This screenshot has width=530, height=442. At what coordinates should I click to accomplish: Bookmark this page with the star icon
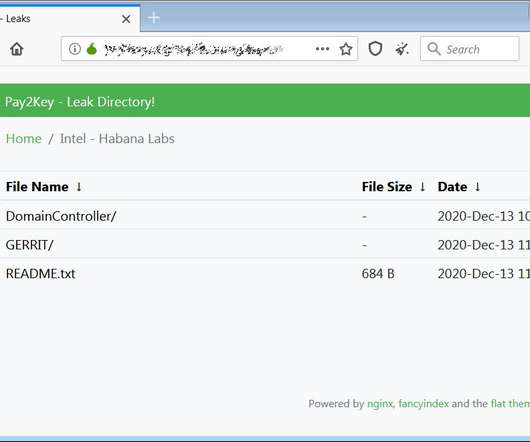coord(346,49)
